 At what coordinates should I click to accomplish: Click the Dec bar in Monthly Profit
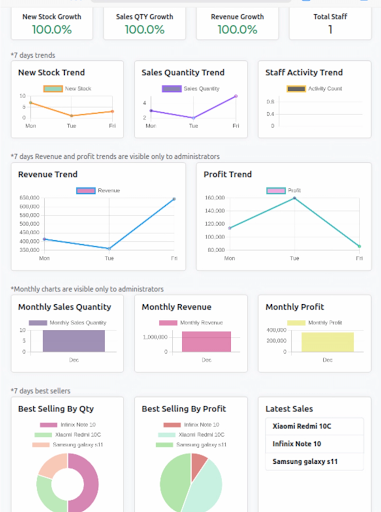328,342
